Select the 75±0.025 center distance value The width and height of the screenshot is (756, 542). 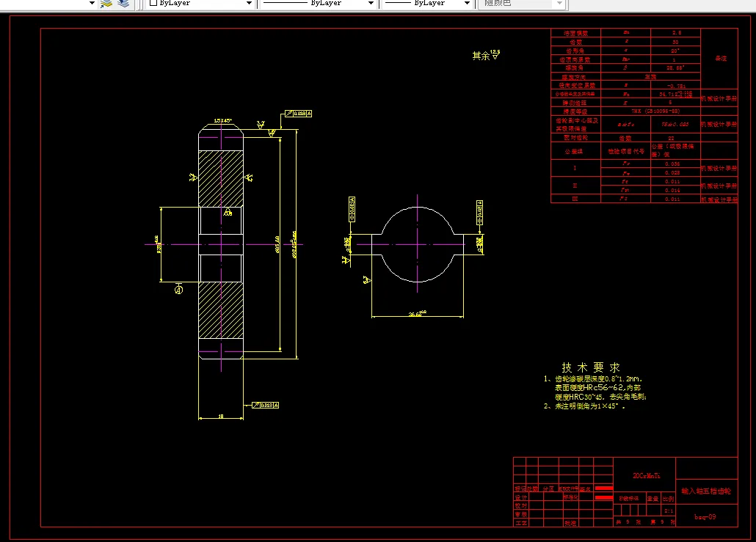click(675, 124)
